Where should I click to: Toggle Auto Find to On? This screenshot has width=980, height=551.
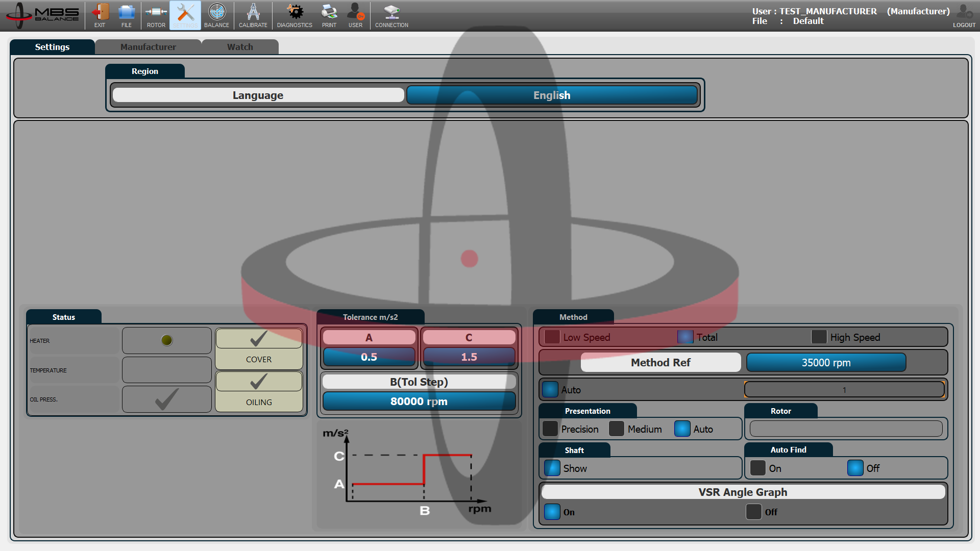[757, 468]
